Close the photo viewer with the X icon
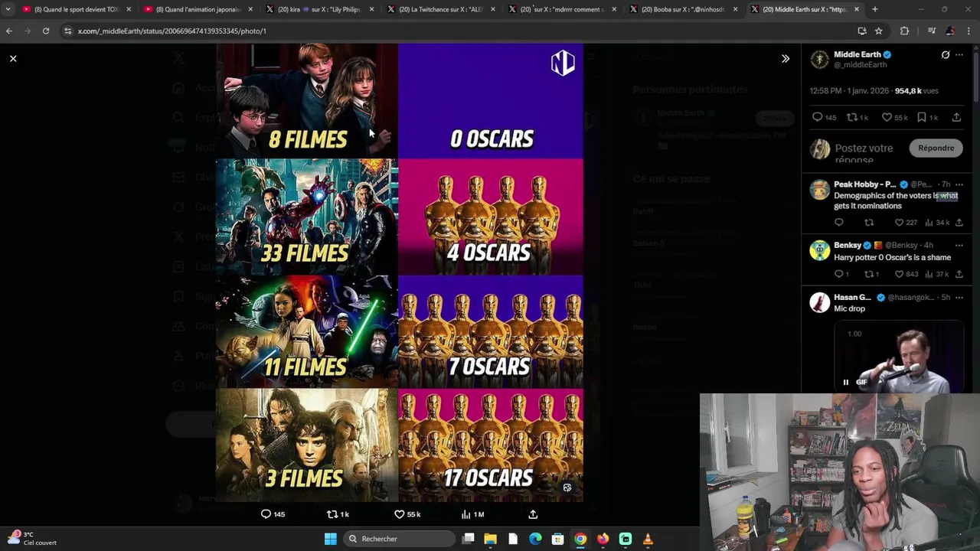Image resolution: width=980 pixels, height=551 pixels. click(x=13, y=58)
